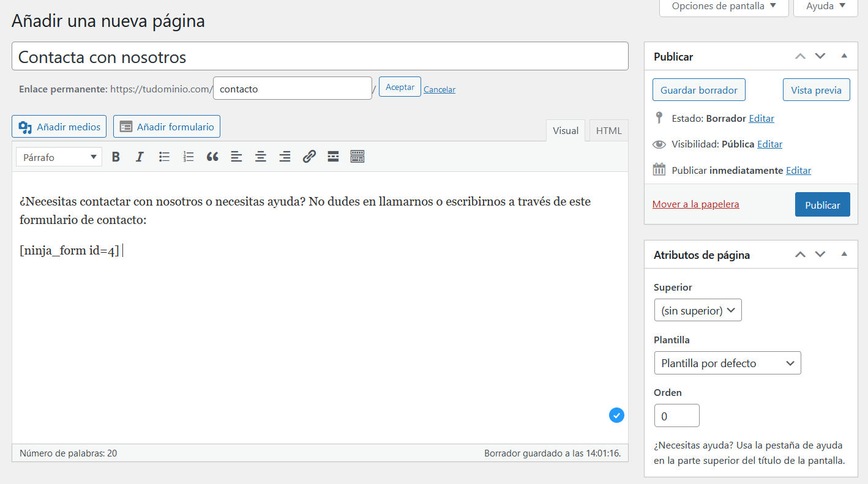Open Vista previa of the page
This screenshot has width=868, height=484.
point(817,90)
